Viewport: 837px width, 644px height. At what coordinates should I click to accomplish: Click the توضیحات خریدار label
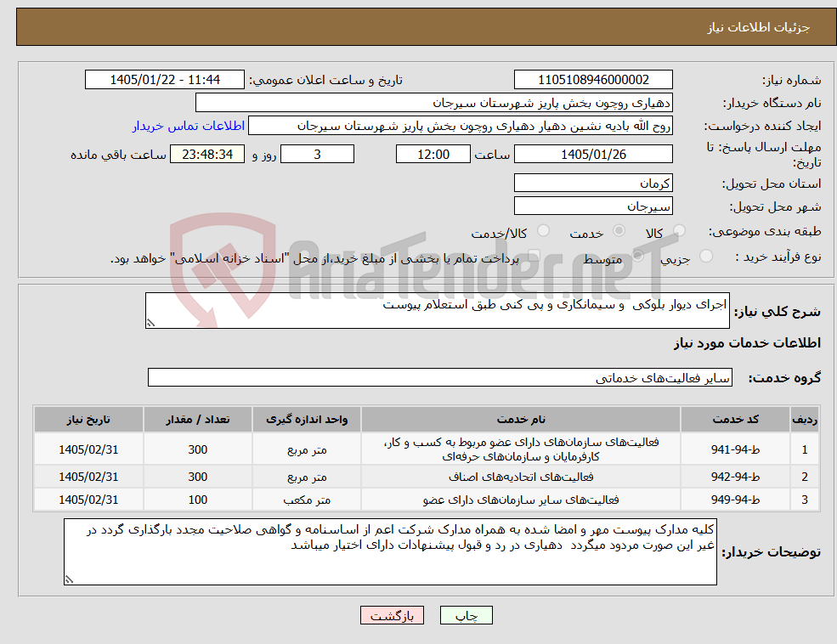pos(771,552)
